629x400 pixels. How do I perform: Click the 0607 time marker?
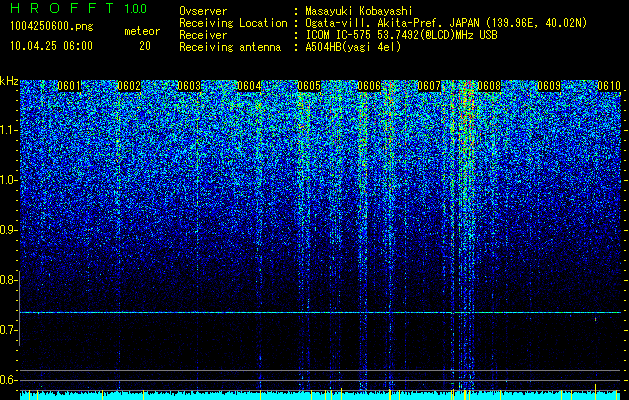pos(429,86)
